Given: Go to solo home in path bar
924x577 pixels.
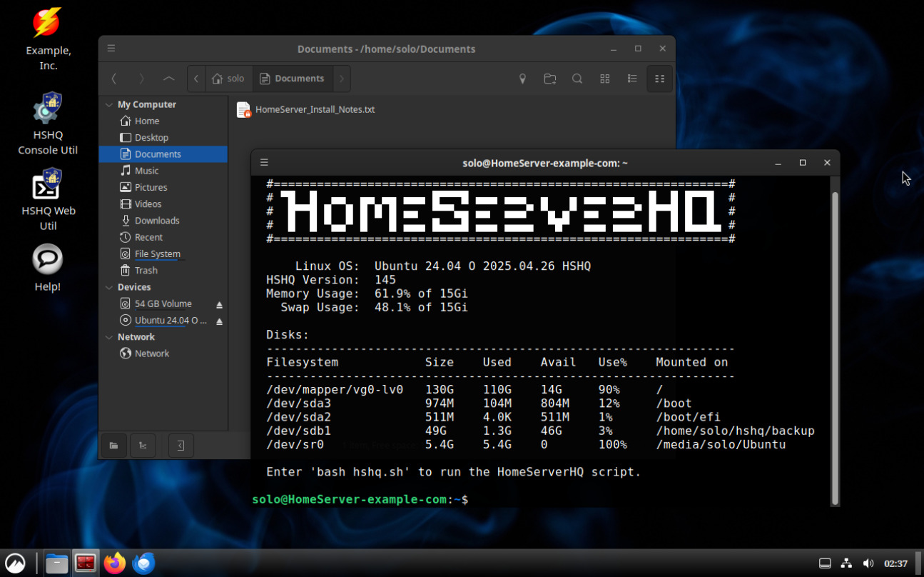Looking at the screenshot, I should pos(228,79).
